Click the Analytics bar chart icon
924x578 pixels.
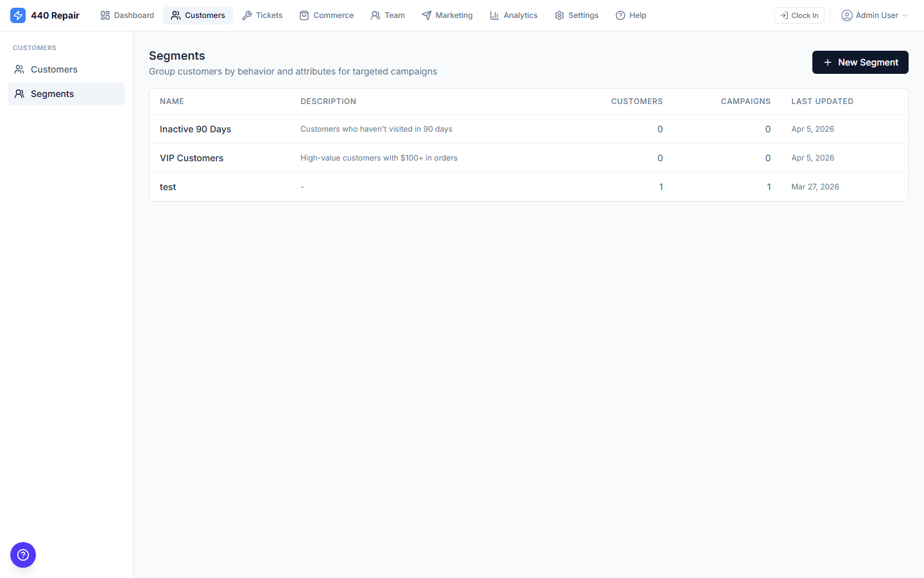[495, 15]
